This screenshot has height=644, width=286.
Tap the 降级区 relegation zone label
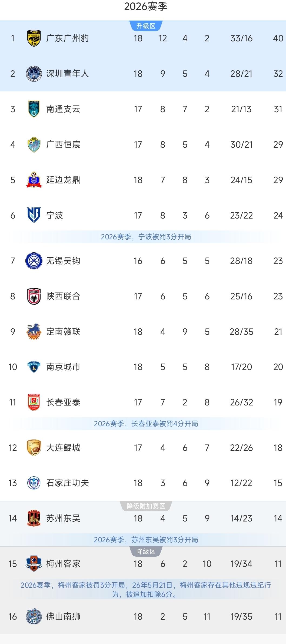(x=146, y=551)
